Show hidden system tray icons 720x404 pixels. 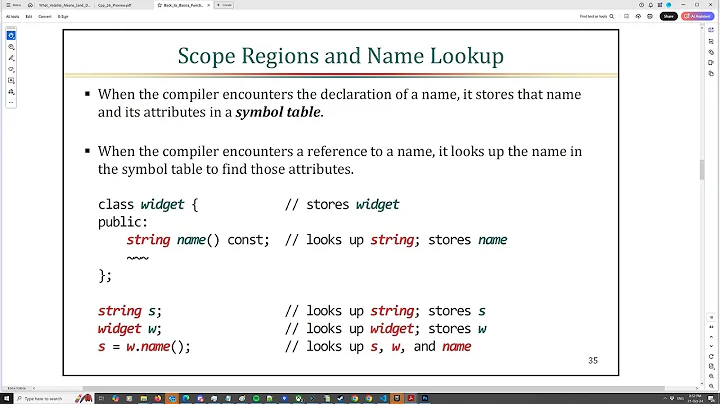coord(664,398)
